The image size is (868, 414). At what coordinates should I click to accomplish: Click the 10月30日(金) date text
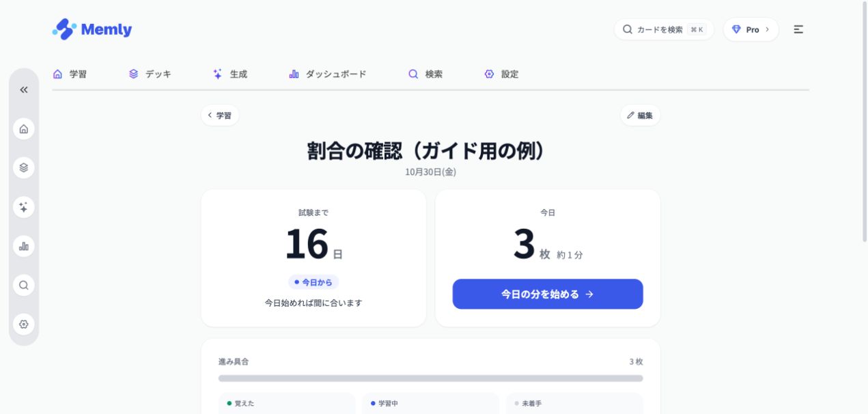(430, 172)
